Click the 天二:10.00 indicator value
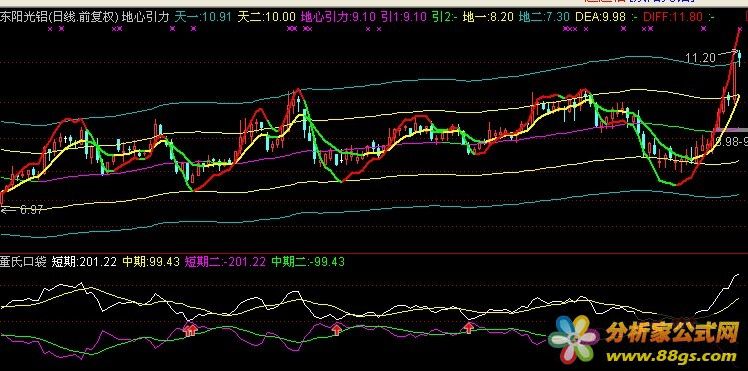Image resolution: width=748 pixels, height=371 pixels. [x=266, y=18]
